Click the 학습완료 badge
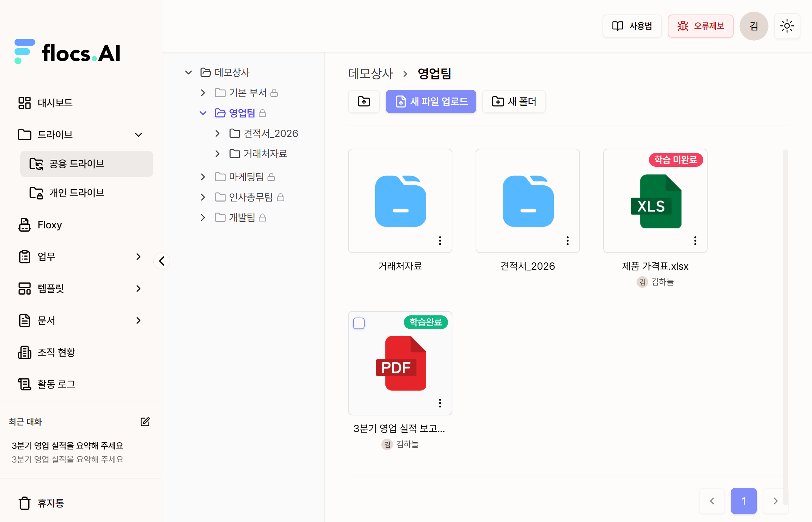This screenshot has height=522, width=812. [426, 322]
